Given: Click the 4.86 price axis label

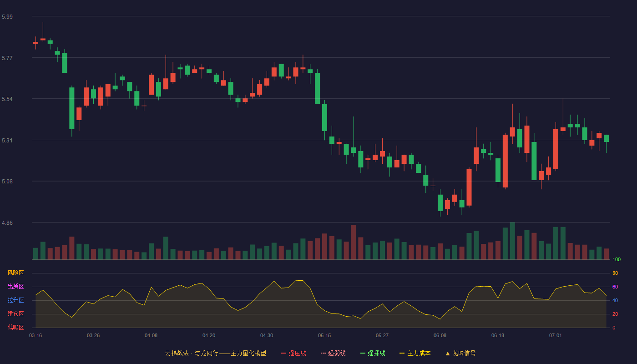Looking at the screenshot, I should coord(7,223).
